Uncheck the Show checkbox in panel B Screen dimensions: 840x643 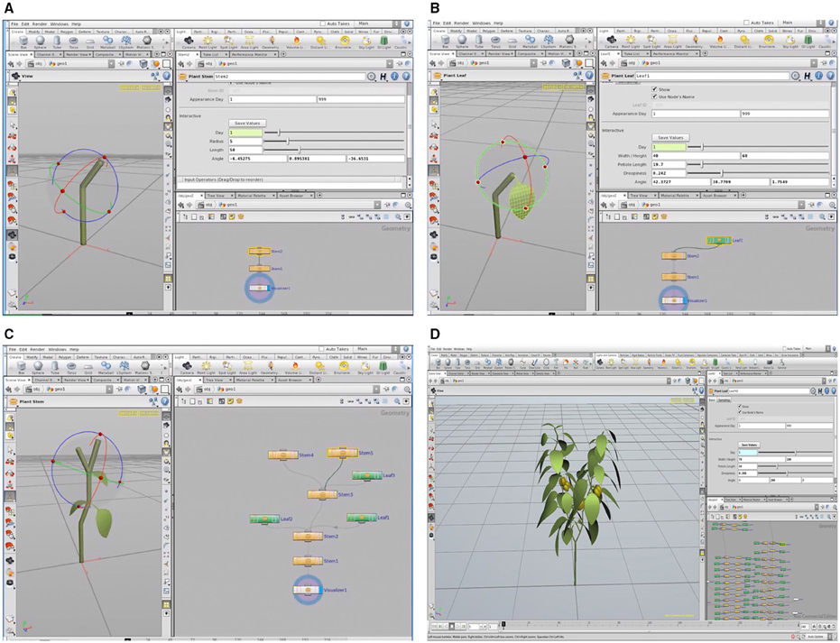654,89
